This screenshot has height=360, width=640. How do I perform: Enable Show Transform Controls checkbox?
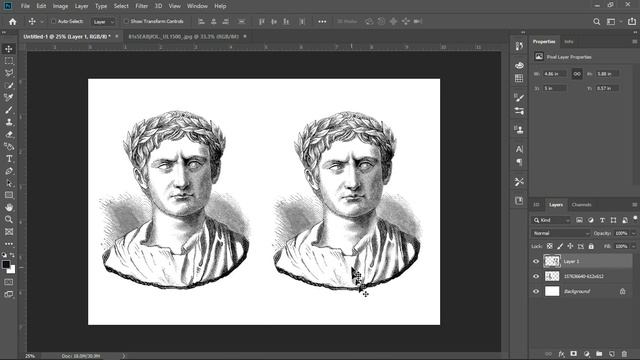coord(126,21)
